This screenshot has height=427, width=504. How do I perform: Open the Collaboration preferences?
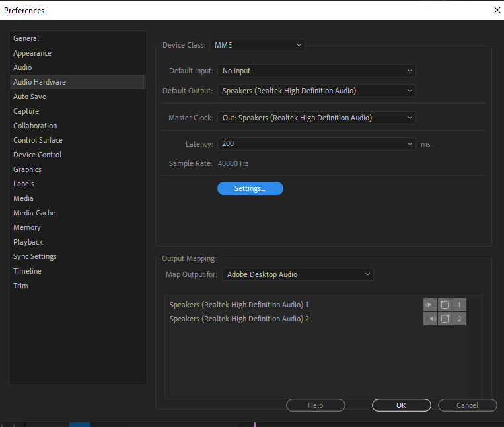click(78, 126)
